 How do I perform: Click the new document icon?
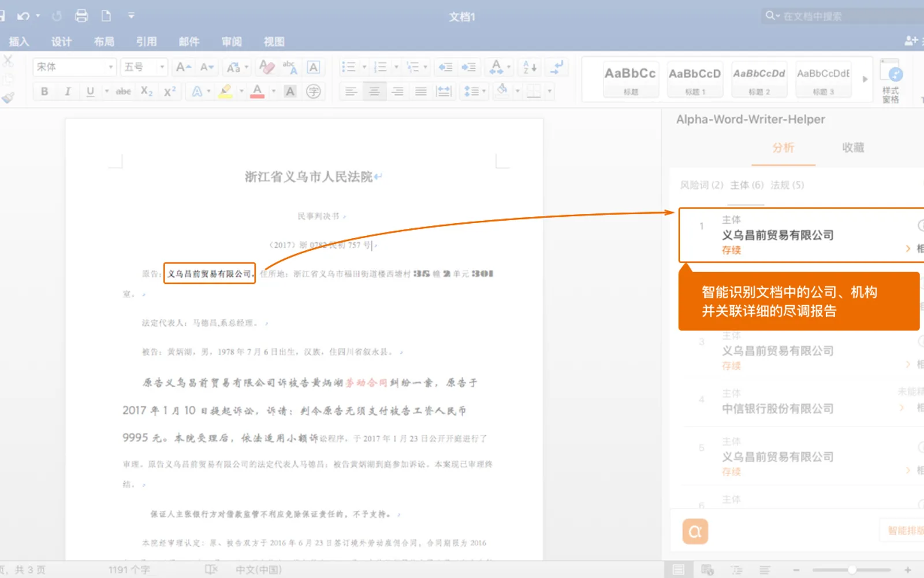point(106,16)
